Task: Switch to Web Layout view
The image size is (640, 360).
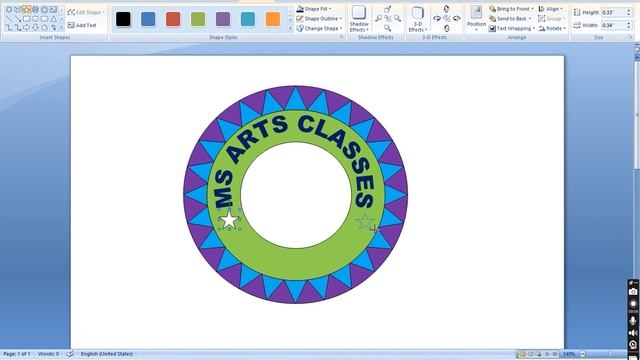Action: [539, 354]
